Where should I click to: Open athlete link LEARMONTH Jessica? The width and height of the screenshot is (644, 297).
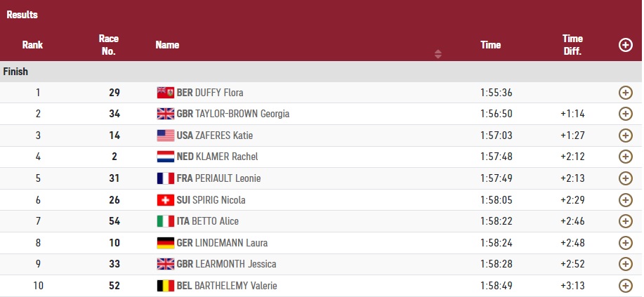click(236, 264)
